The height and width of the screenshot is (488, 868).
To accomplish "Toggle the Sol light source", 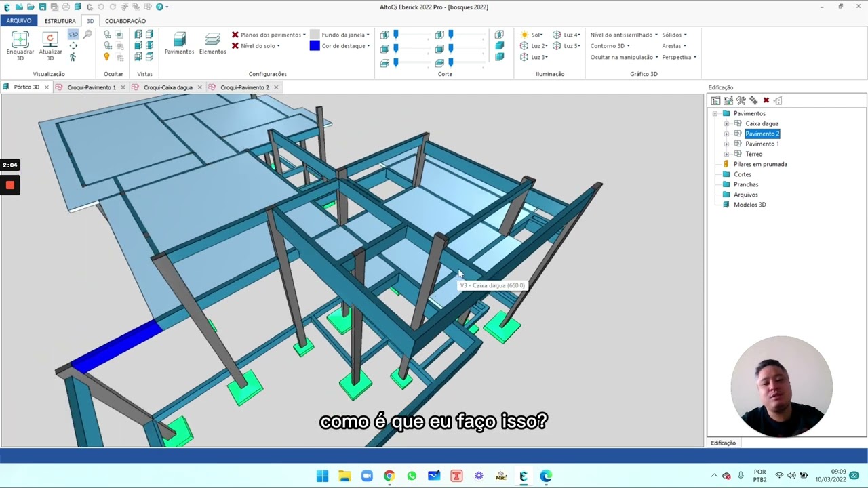I will [x=532, y=35].
